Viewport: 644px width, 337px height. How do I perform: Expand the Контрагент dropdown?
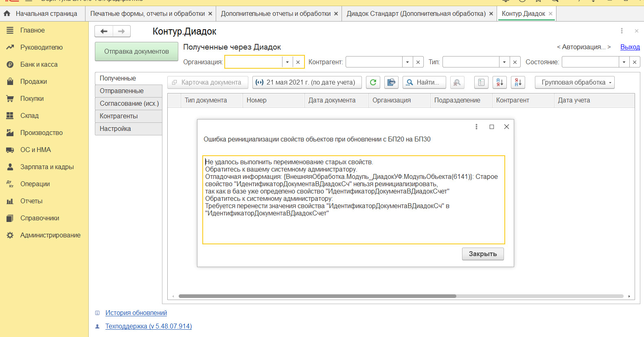pyautogui.click(x=407, y=62)
